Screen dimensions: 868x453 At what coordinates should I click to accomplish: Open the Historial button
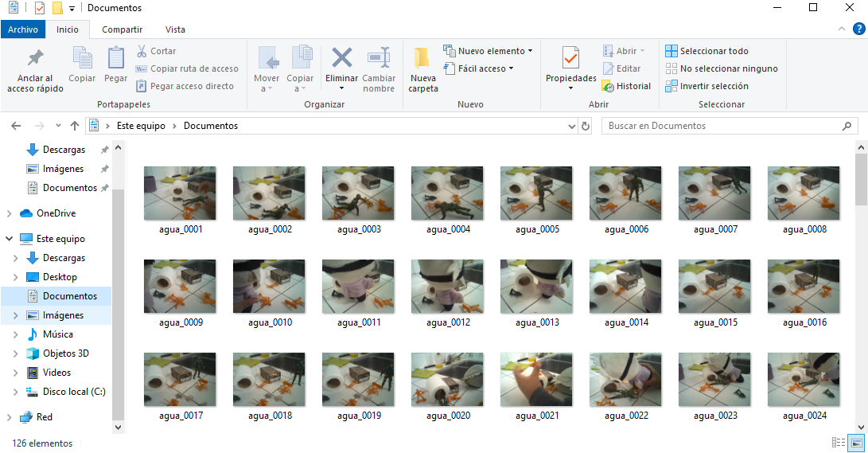pos(626,86)
